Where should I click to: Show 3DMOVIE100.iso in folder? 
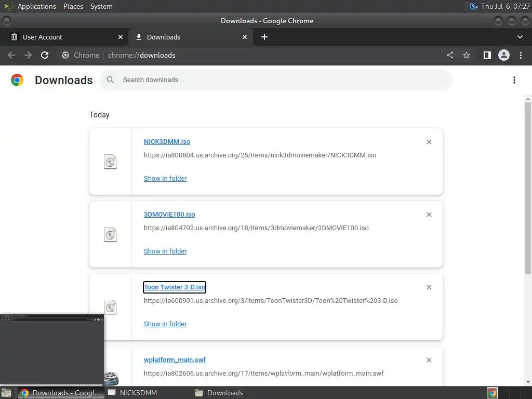[165, 251]
